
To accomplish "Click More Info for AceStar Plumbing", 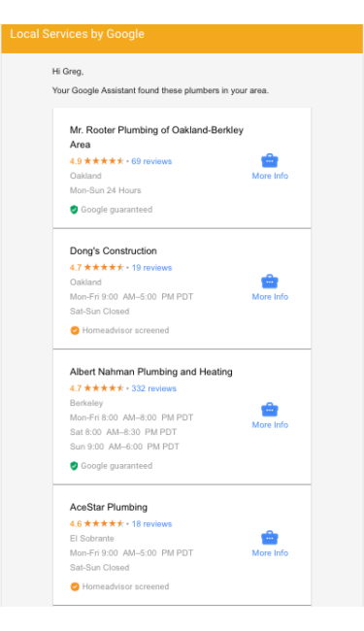I will (x=270, y=553).
